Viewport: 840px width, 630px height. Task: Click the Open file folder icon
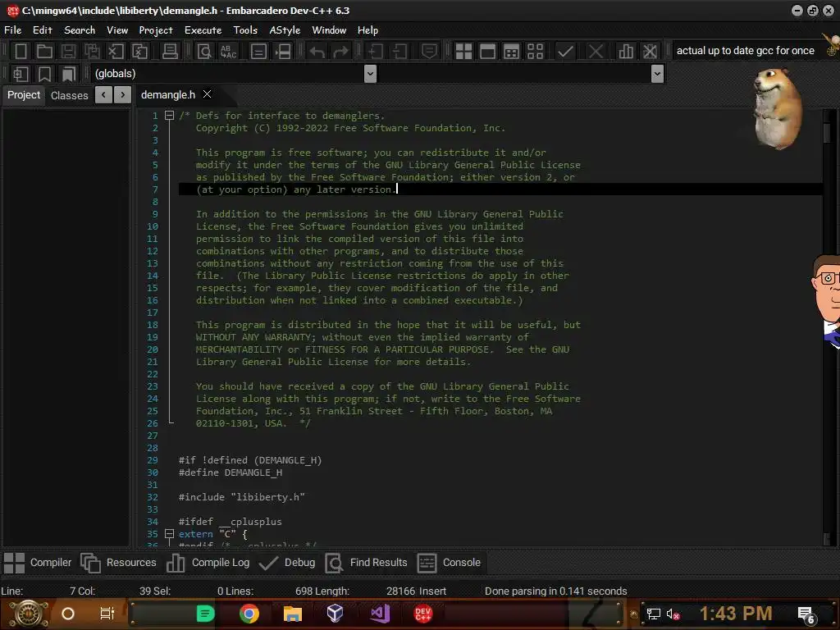[x=44, y=52]
